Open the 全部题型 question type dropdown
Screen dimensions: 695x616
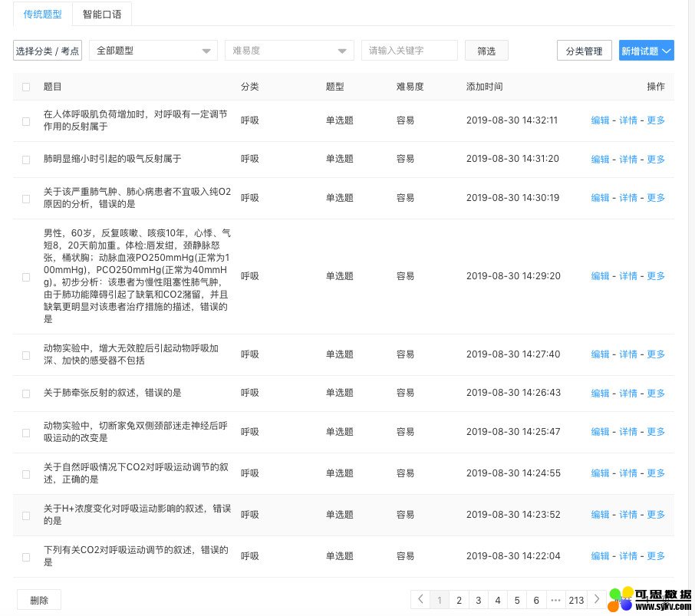[x=153, y=51]
